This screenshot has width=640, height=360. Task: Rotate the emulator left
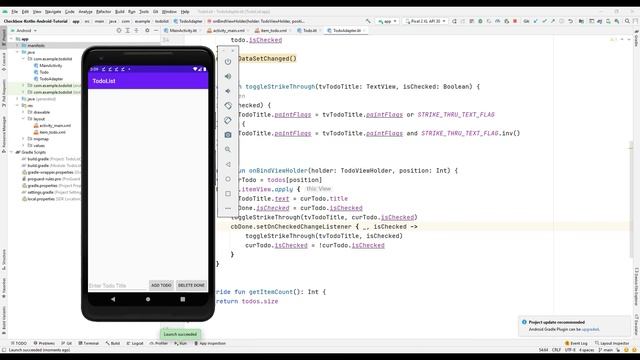228,106
